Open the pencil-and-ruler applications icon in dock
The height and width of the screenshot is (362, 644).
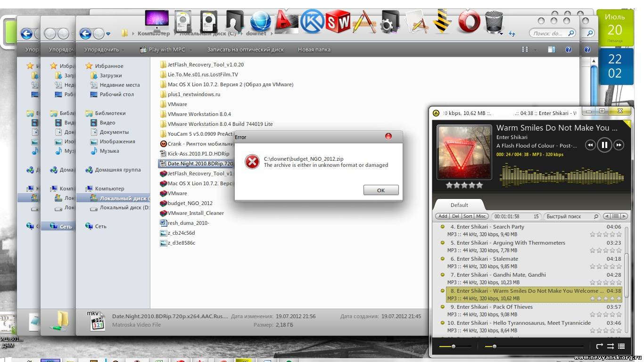point(364,21)
